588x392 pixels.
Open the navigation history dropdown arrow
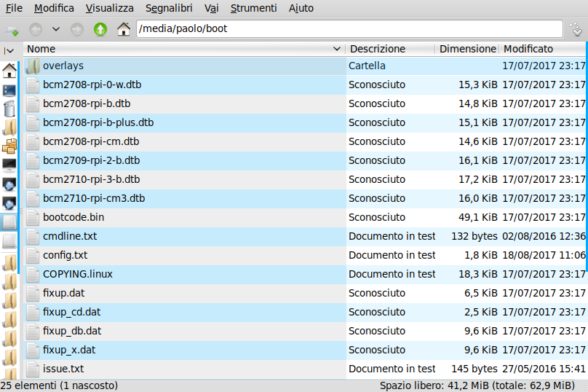56,29
